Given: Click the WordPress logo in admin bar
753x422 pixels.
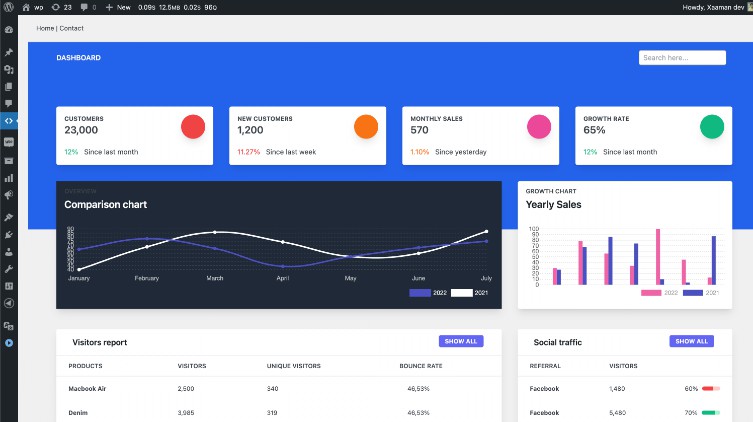Looking at the screenshot, I should pyautogui.click(x=9, y=7).
